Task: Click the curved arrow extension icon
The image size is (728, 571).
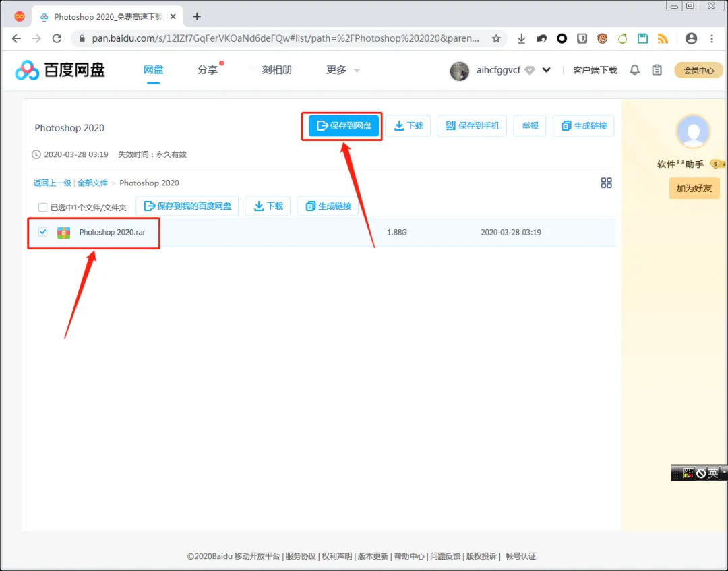Action: (541, 38)
